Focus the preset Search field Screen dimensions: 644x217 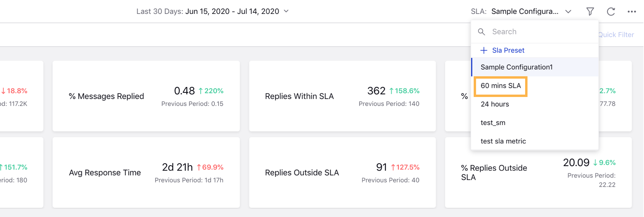(535, 32)
